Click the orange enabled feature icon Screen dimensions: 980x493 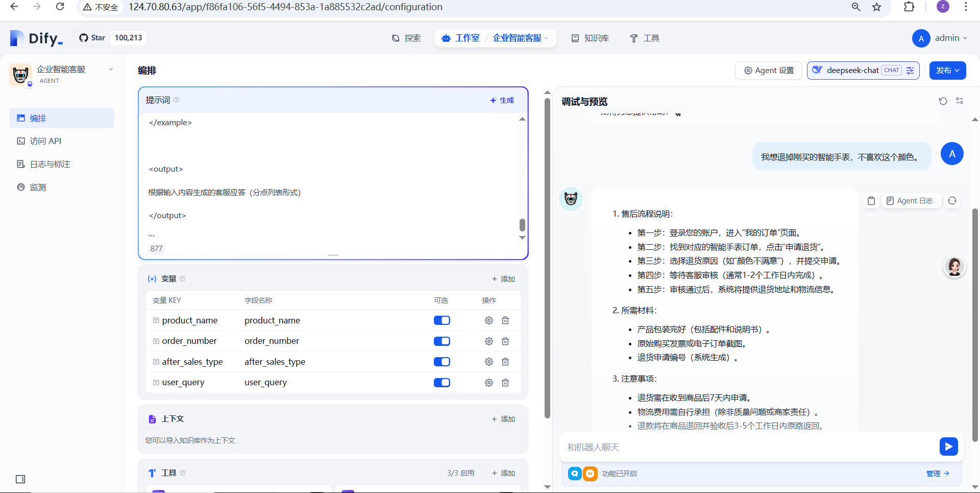pyautogui.click(x=590, y=474)
